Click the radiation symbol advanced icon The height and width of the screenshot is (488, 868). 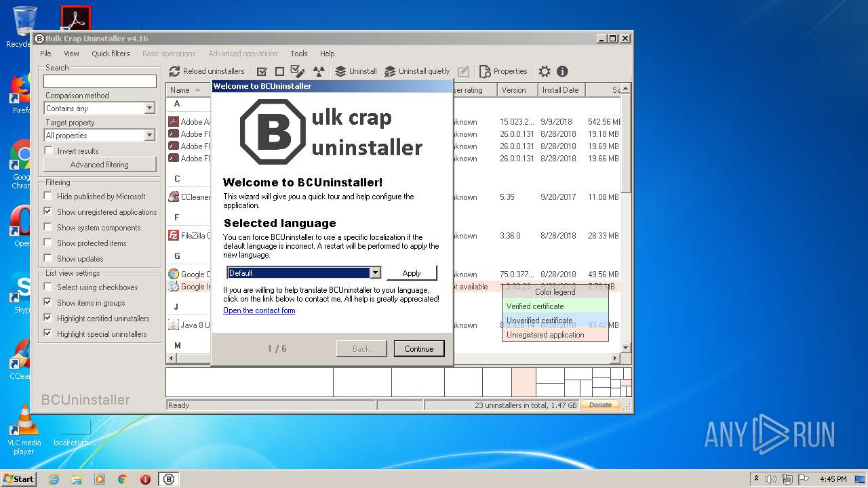tap(319, 71)
